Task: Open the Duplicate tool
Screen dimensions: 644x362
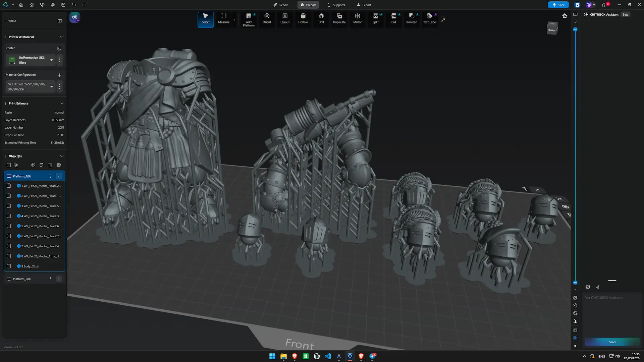Action: tap(339, 18)
